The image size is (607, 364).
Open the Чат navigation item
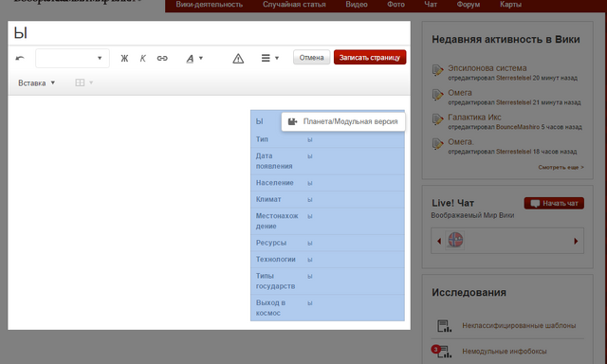tap(431, 5)
